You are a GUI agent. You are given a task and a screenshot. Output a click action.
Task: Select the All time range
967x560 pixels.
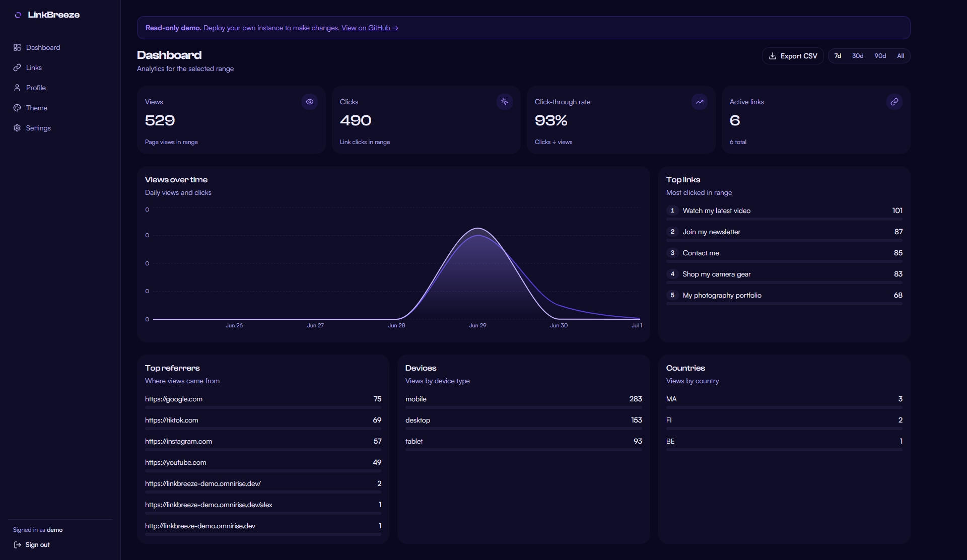point(901,56)
